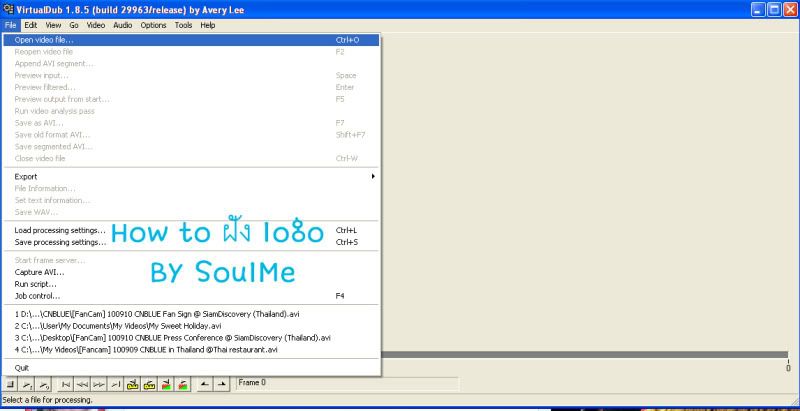Open recent file CNBLUE Fan Sign avi
Image resolution: width=800 pixels, height=411 pixels.
[191, 314]
